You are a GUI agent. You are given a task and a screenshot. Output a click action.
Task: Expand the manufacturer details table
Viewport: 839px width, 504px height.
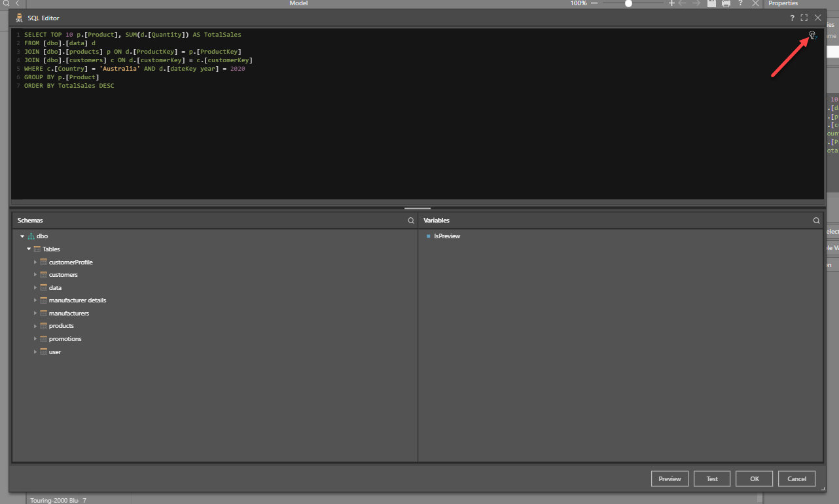[x=35, y=300]
